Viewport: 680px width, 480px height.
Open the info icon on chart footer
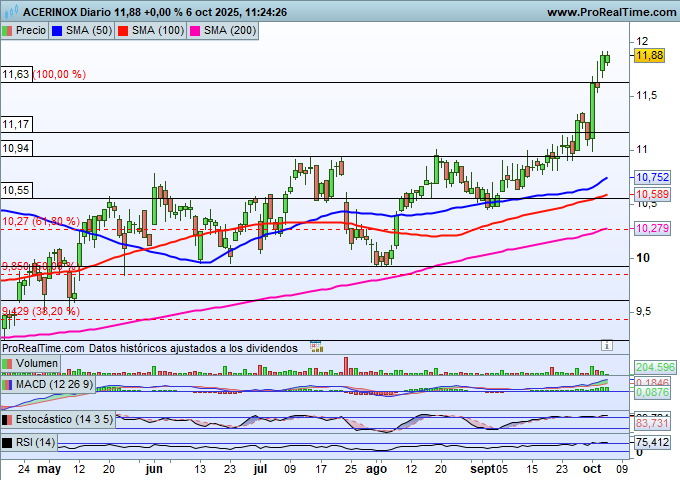(x=606, y=345)
